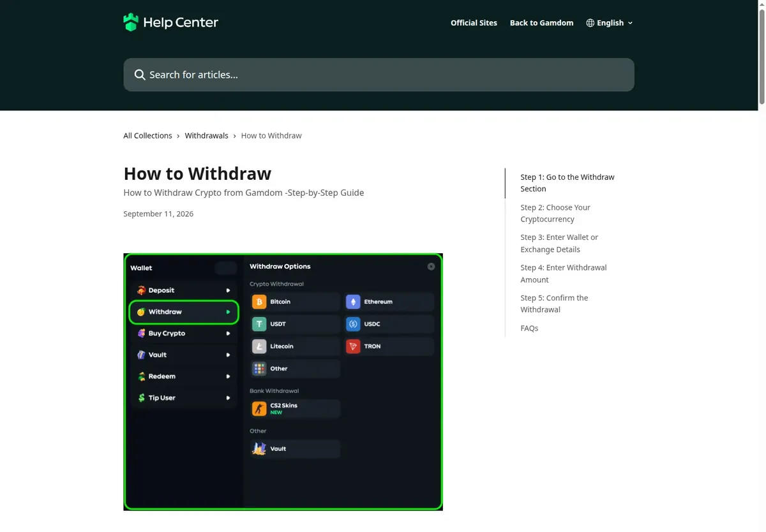The width and height of the screenshot is (766, 532).
Task: Click the chevron next to English
Action: click(x=630, y=23)
